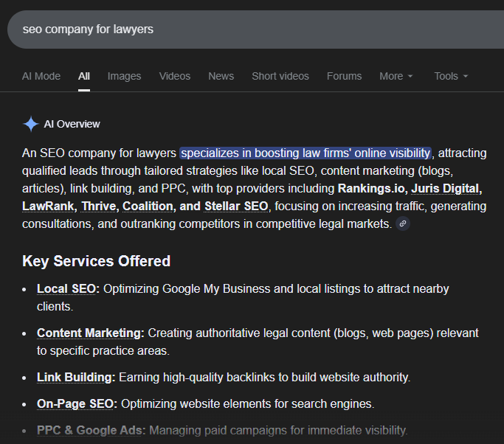The image size is (504, 444).
Task: Click the All results tab
Action: tap(84, 76)
